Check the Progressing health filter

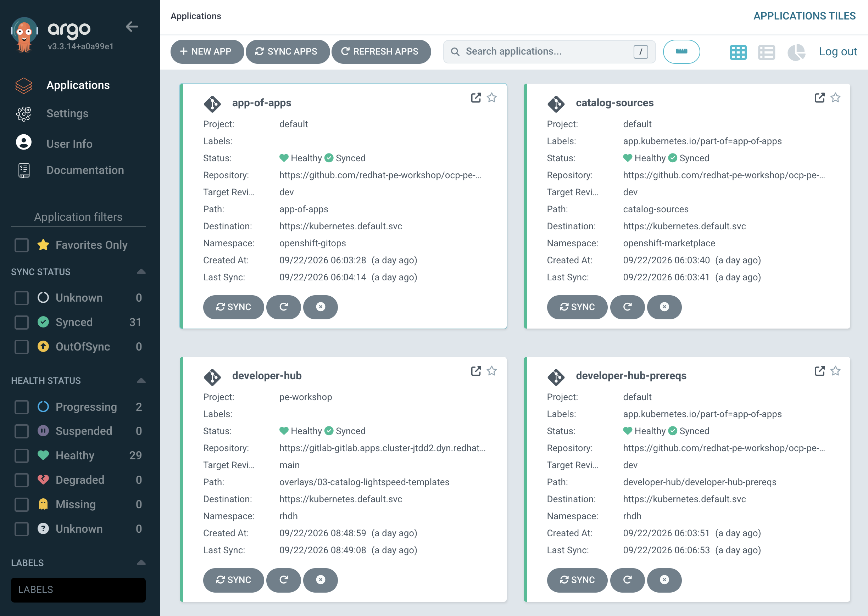(22, 407)
